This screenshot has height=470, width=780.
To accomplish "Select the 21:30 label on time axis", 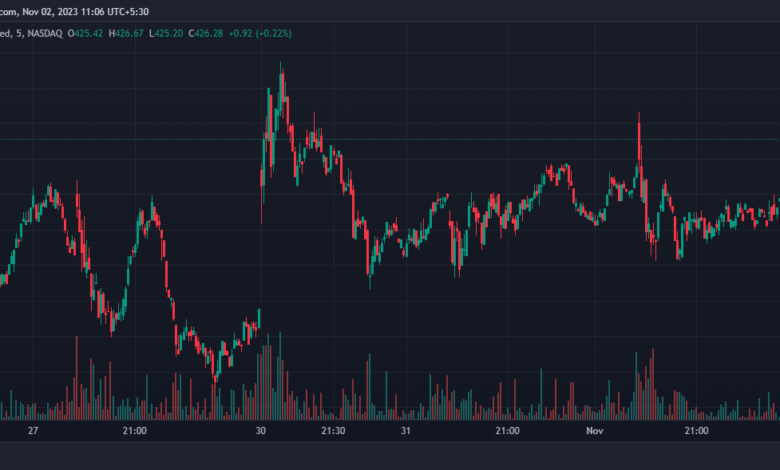I will [x=333, y=431].
